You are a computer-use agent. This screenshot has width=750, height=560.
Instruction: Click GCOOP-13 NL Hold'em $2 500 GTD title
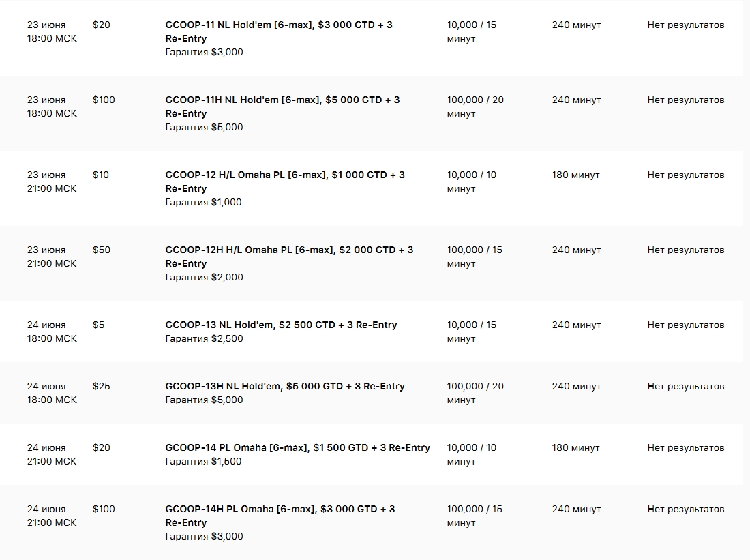point(281,325)
